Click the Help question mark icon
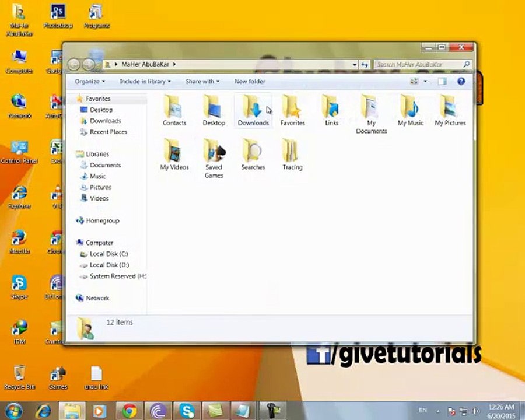The image size is (525, 420). point(461,82)
